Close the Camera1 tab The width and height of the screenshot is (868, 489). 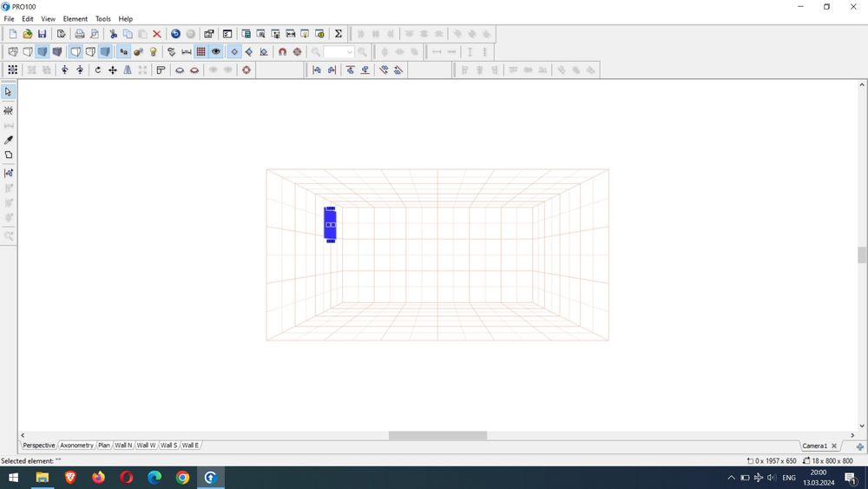point(834,446)
